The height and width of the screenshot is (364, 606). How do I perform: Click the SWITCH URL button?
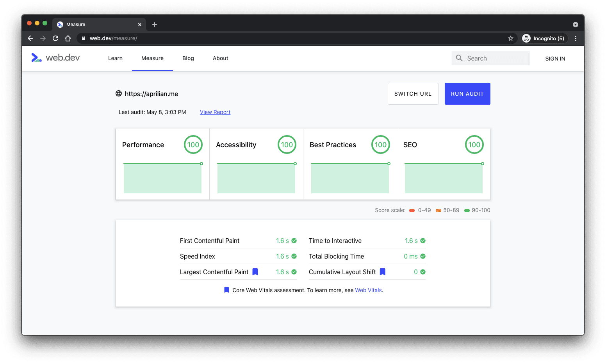click(x=413, y=94)
